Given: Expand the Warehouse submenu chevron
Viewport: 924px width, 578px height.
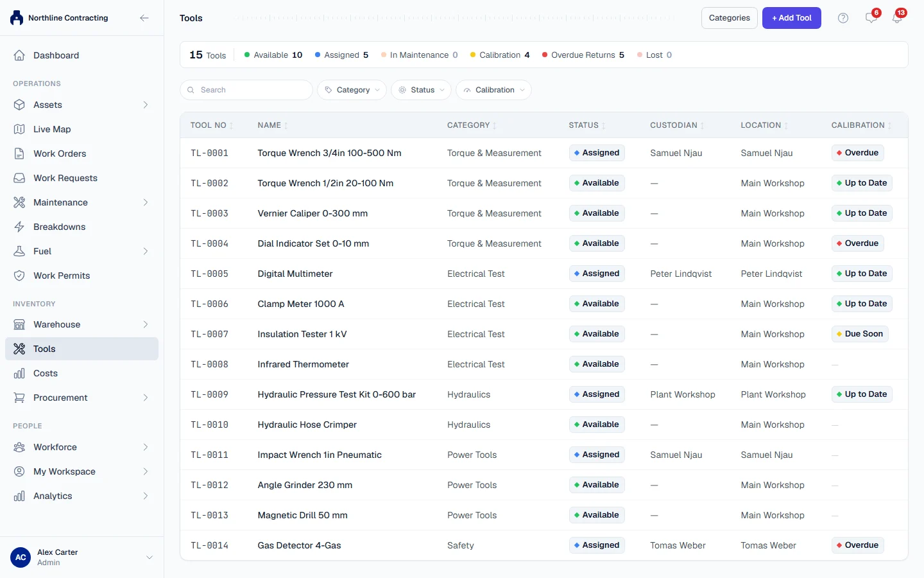Looking at the screenshot, I should click(x=146, y=324).
